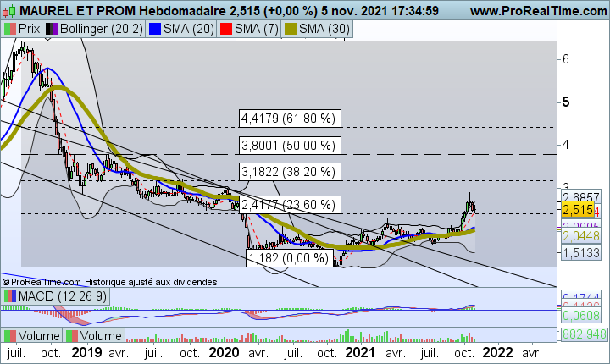Select the SMA (7) indicator label
The height and width of the screenshot is (364, 610).
pyautogui.click(x=249, y=29)
